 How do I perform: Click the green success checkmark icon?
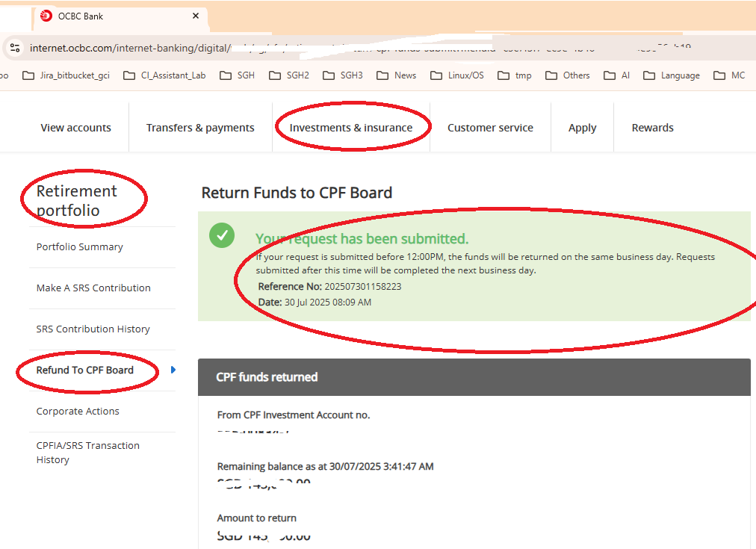coord(221,235)
